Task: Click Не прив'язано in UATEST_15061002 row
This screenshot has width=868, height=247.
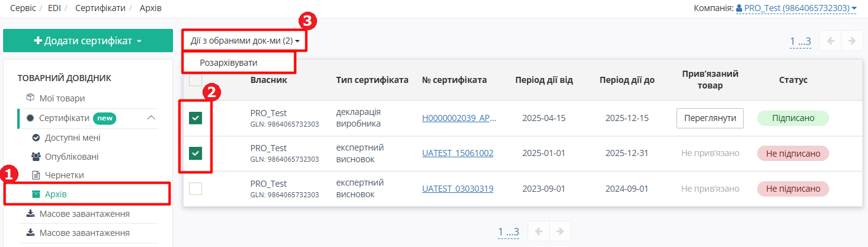Action: coord(710,153)
